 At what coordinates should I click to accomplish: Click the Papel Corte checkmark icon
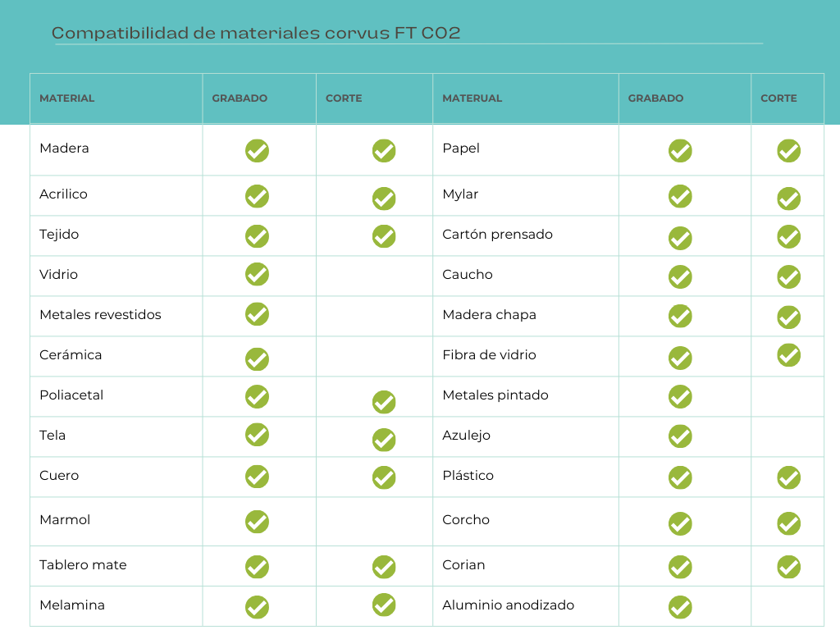click(788, 151)
